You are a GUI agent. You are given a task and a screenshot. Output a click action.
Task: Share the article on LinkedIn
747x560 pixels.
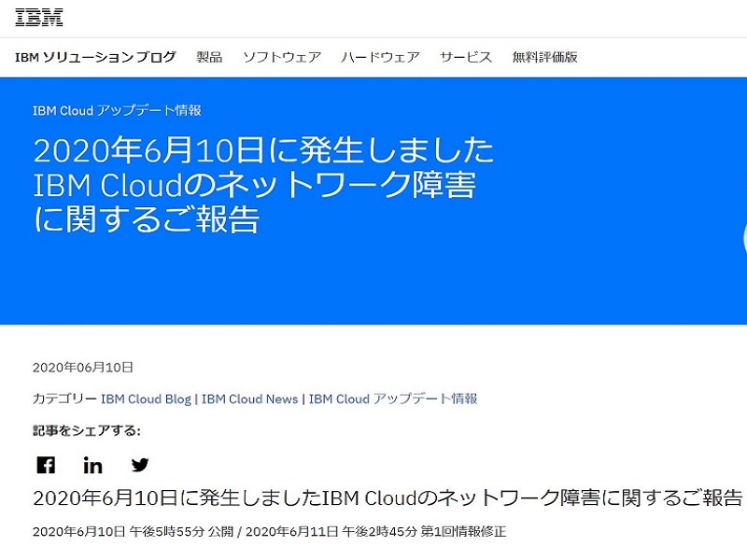tap(93, 465)
